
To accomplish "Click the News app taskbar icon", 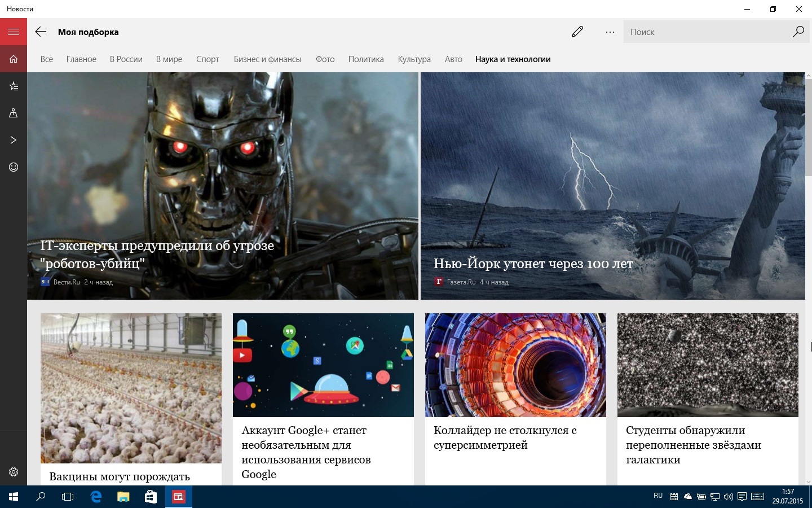I will click(178, 497).
